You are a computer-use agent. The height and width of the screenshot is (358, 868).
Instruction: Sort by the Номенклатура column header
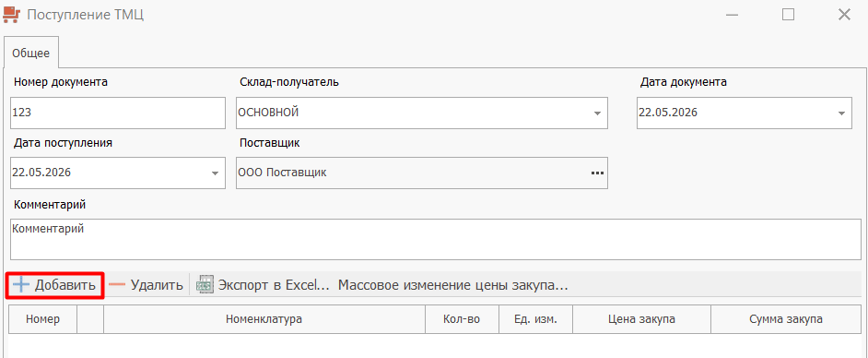pos(264,319)
